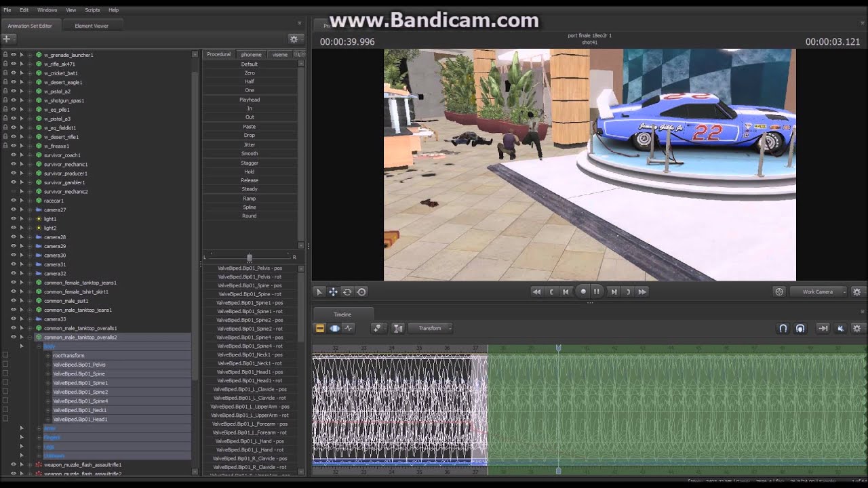Apply the Playhead procedural preset
This screenshot has width=868, height=488.
click(250, 100)
